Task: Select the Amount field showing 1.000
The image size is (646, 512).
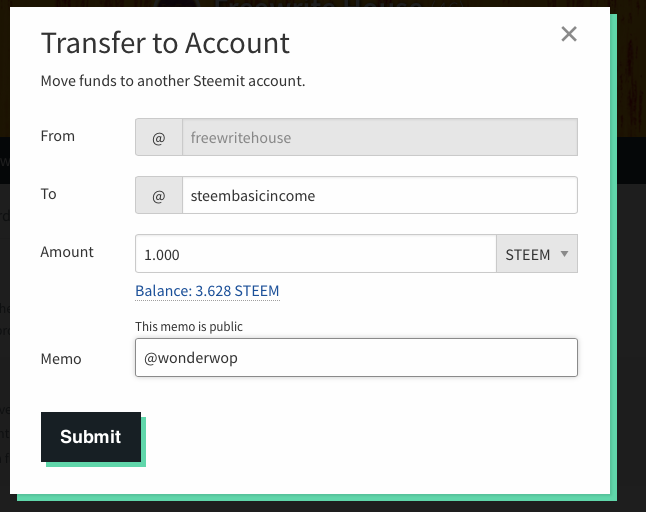Action: click(316, 254)
